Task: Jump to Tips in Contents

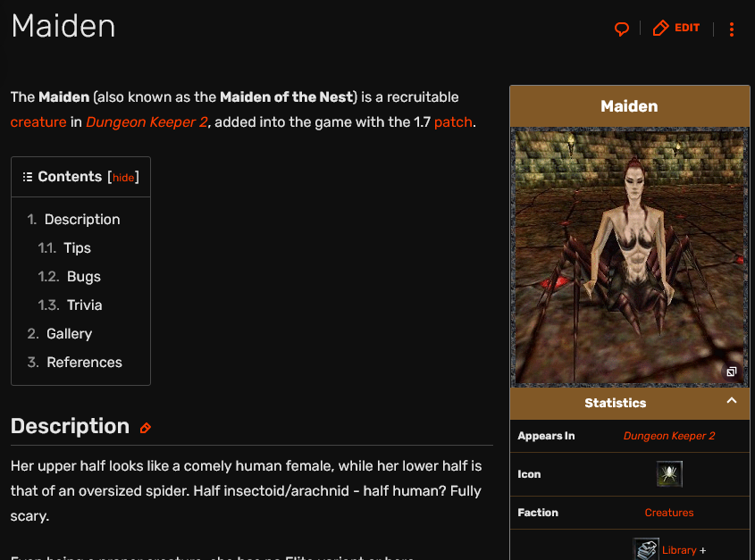Action: (77, 248)
